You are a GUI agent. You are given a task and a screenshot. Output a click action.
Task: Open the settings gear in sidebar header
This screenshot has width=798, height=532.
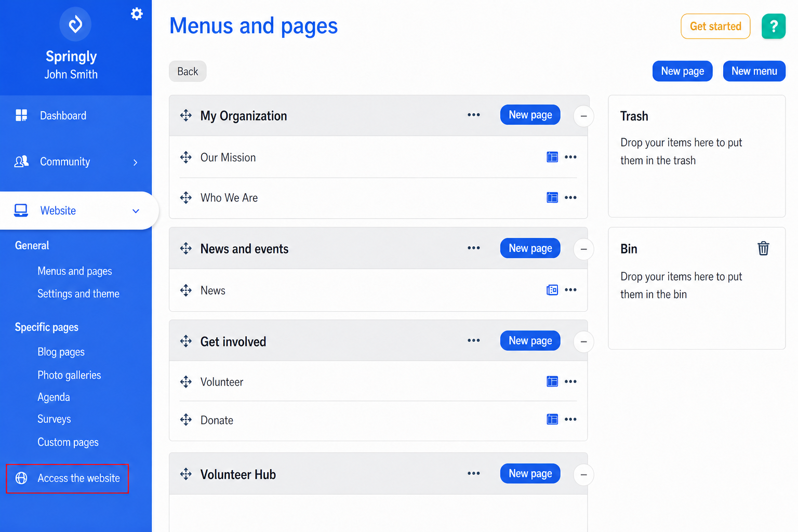137,14
